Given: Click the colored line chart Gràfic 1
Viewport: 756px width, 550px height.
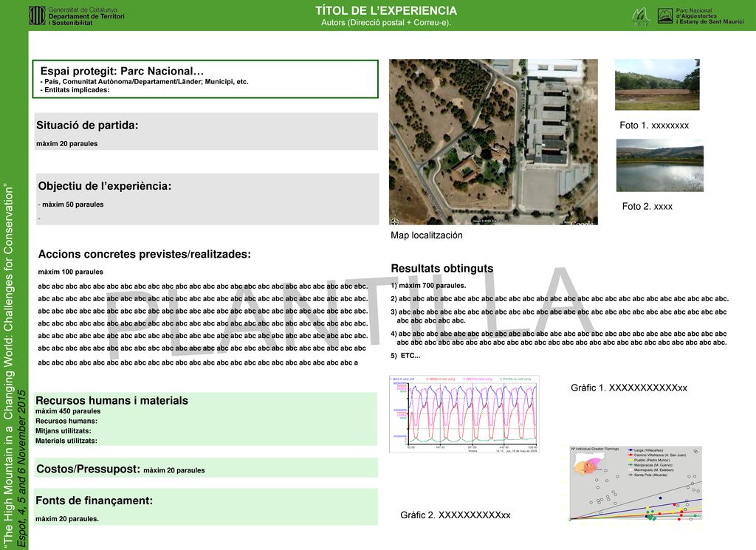Looking at the screenshot, I should (464, 415).
